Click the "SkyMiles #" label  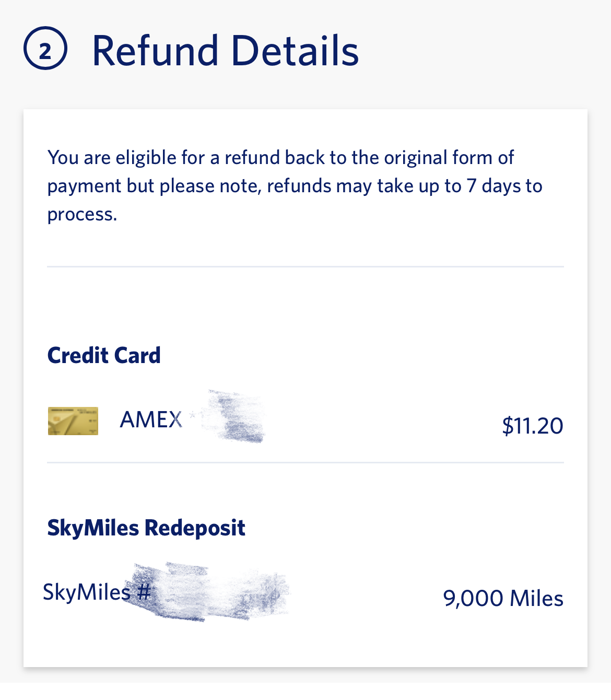(97, 592)
